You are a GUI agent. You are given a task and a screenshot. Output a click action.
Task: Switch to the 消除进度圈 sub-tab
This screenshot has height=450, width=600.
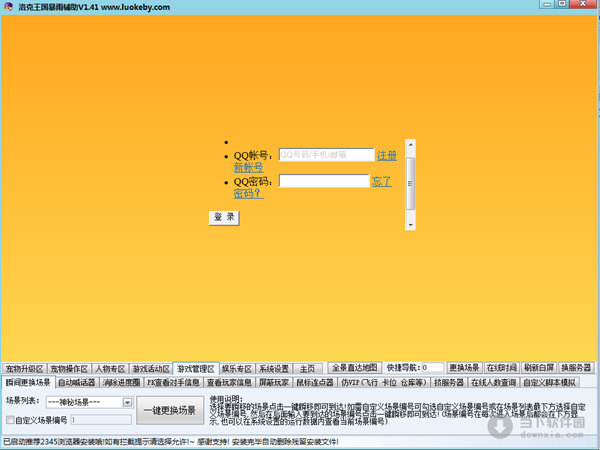pyautogui.click(x=121, y=382)
